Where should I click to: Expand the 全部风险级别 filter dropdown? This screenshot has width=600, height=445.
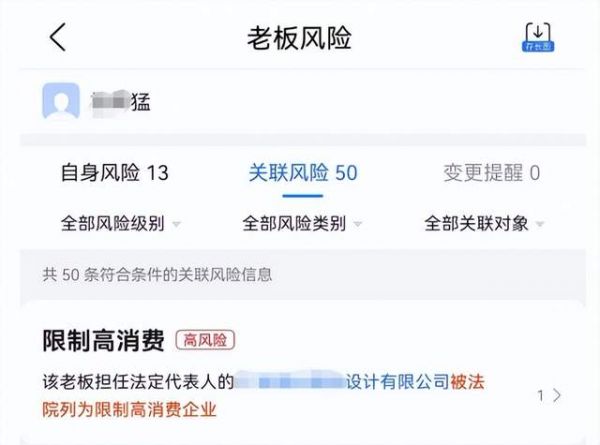[120, 223]
